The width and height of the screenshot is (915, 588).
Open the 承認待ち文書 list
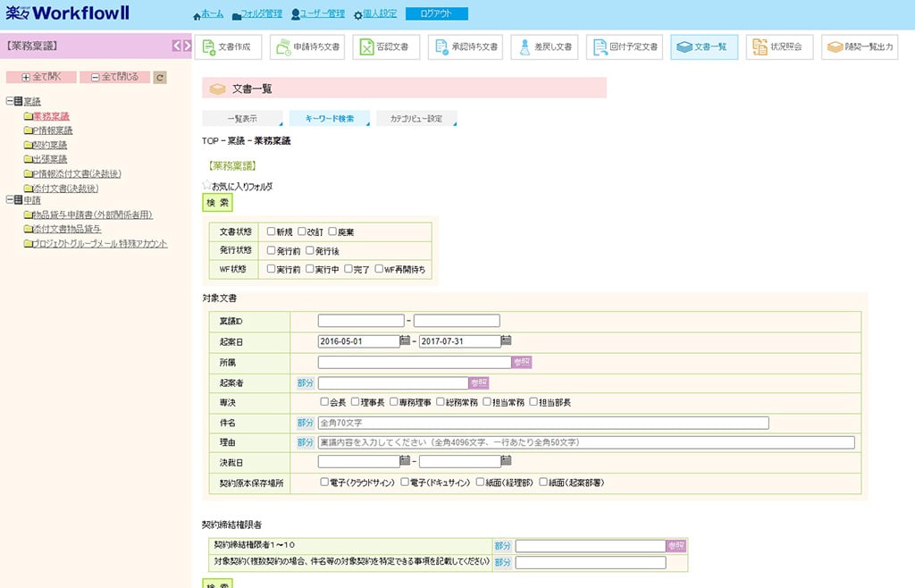tap(465, 47)
